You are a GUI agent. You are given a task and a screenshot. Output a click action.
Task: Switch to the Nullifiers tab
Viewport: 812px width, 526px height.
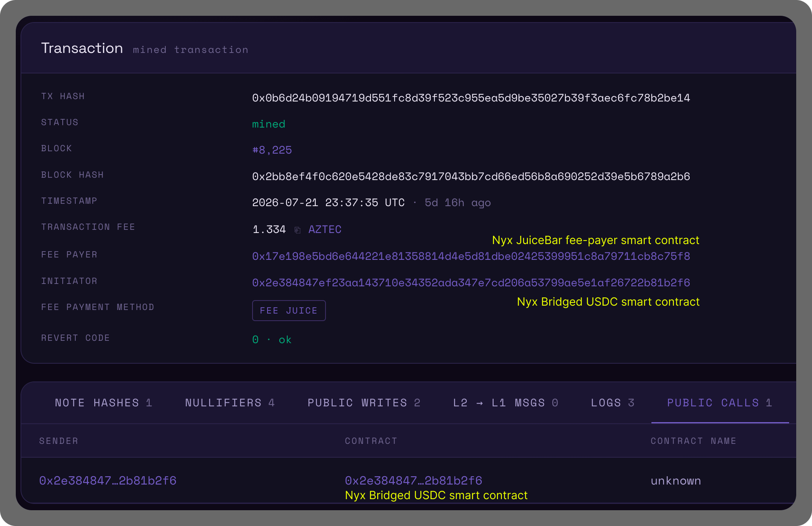pos(230,403)
